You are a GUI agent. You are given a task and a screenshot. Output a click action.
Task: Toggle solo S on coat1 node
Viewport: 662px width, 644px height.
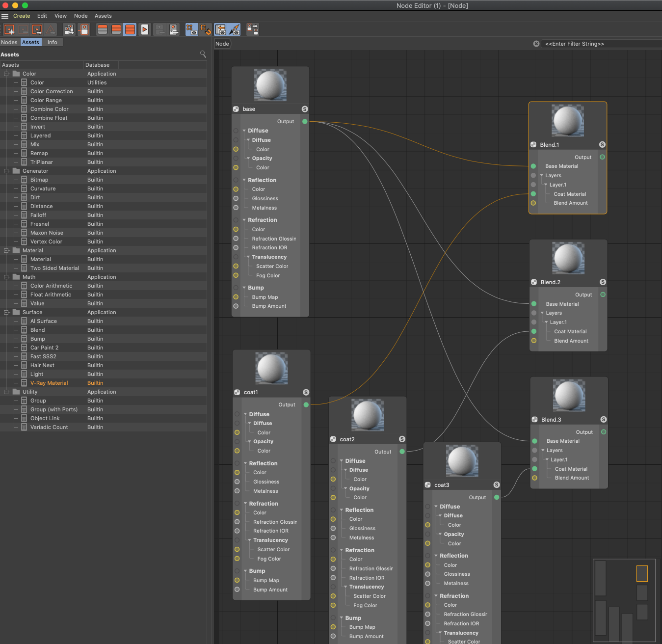306,392
